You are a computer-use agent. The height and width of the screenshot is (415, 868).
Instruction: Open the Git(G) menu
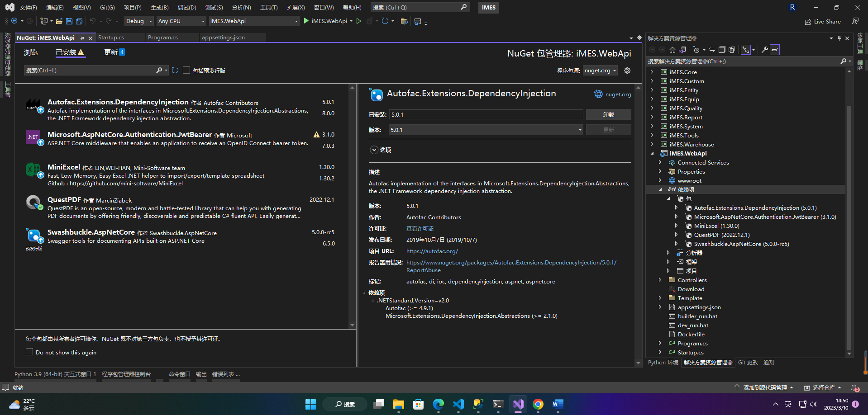tap(107, 8)
